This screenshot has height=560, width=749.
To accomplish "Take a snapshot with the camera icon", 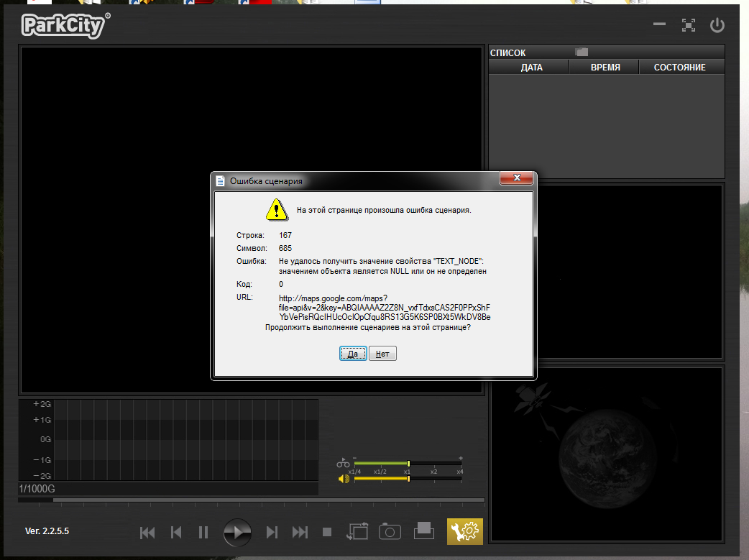I will tap(390, 532).
